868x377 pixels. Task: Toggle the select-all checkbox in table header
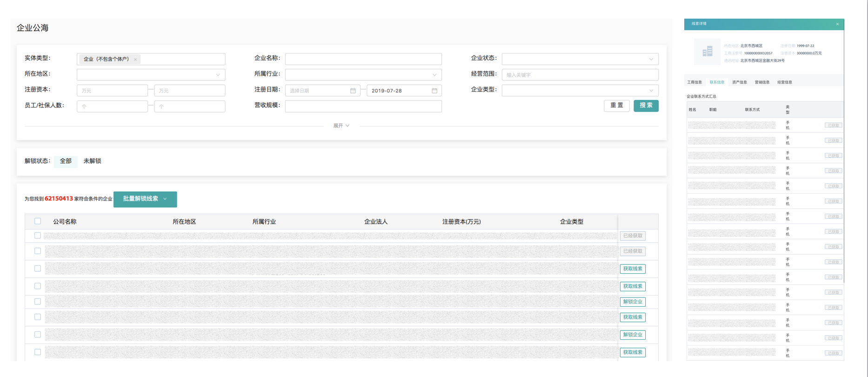click(38, 221)
